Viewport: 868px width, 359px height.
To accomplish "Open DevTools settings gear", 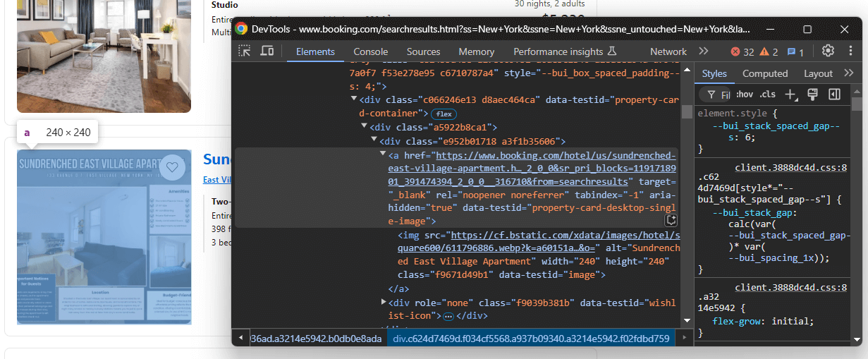I will (x=828, y=51).
